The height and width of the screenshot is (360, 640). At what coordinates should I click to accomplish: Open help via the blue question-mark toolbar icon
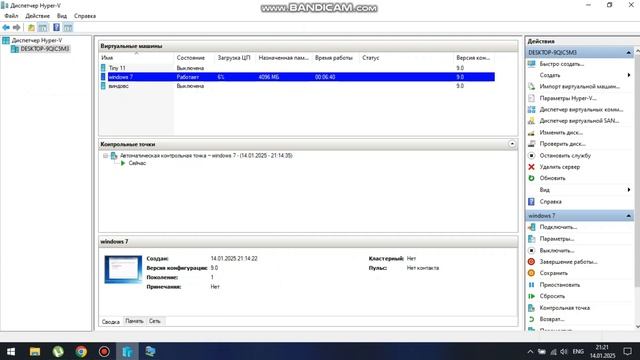pos(56,27)
